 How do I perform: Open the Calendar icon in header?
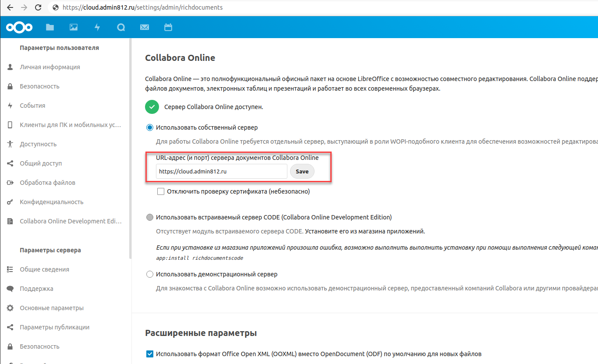point(168,28)
